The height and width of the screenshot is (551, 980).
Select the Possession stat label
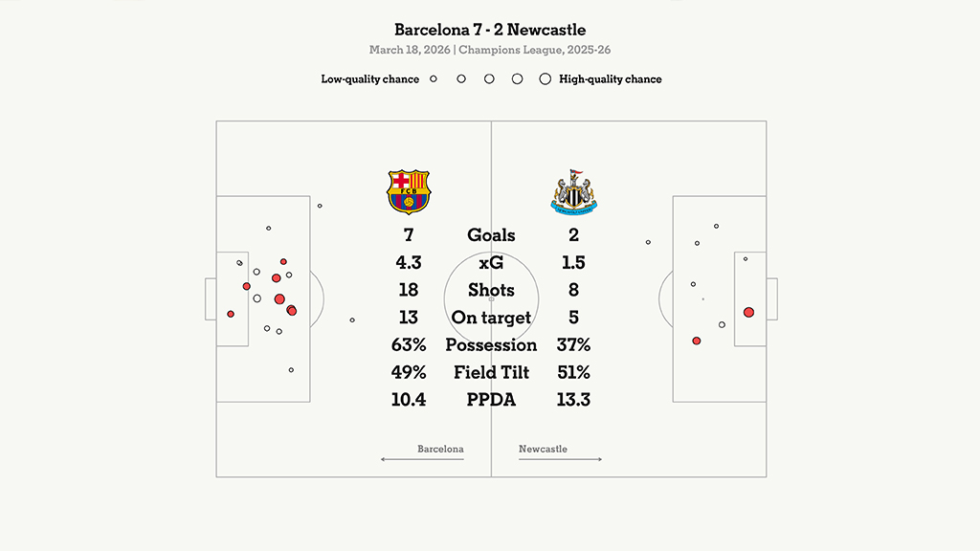pos(491,345)
